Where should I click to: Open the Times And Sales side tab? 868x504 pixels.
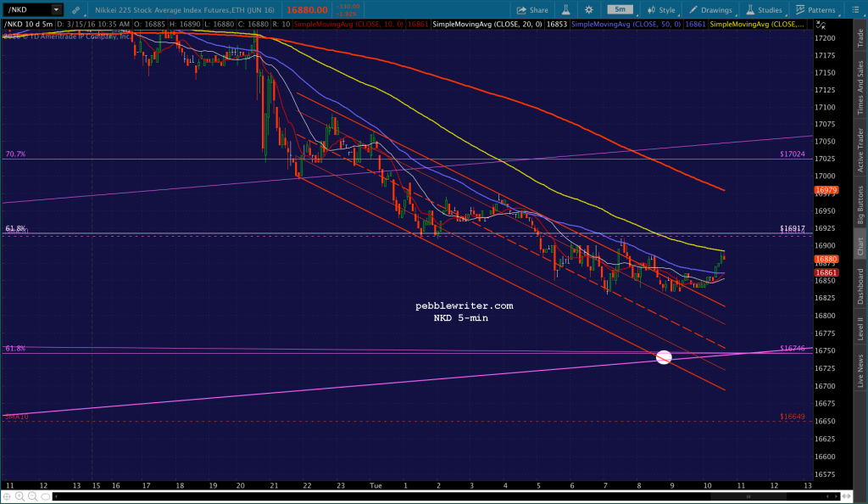(860, 87)
